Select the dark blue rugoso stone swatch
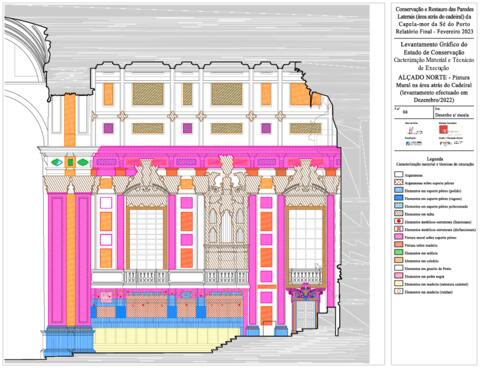Viewport: 480px width, 368px height. click(399, 198)
